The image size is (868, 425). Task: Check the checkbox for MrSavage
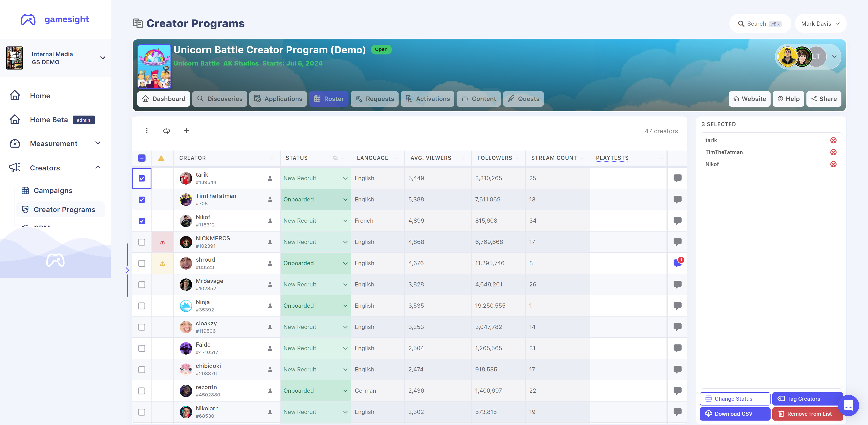coord(141,285)
